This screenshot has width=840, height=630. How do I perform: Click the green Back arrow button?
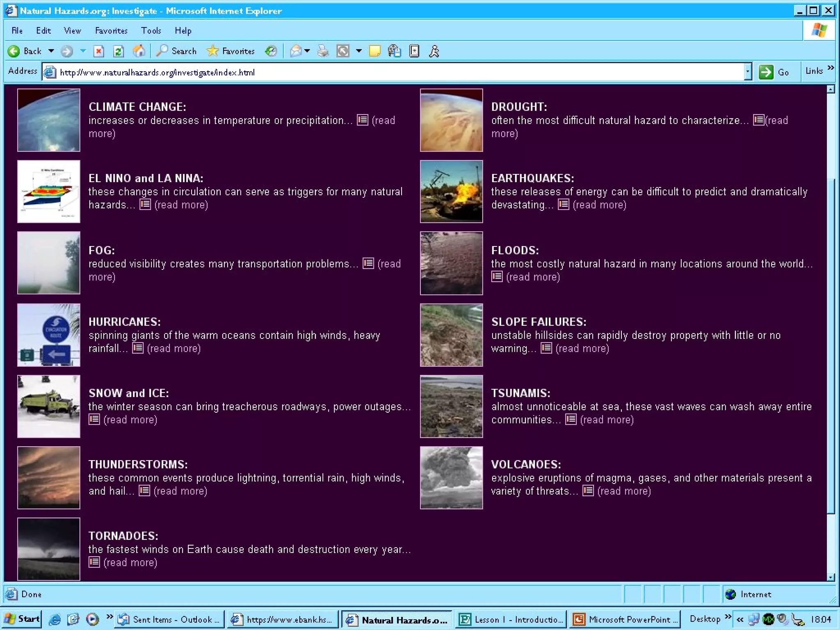(14, 51)
